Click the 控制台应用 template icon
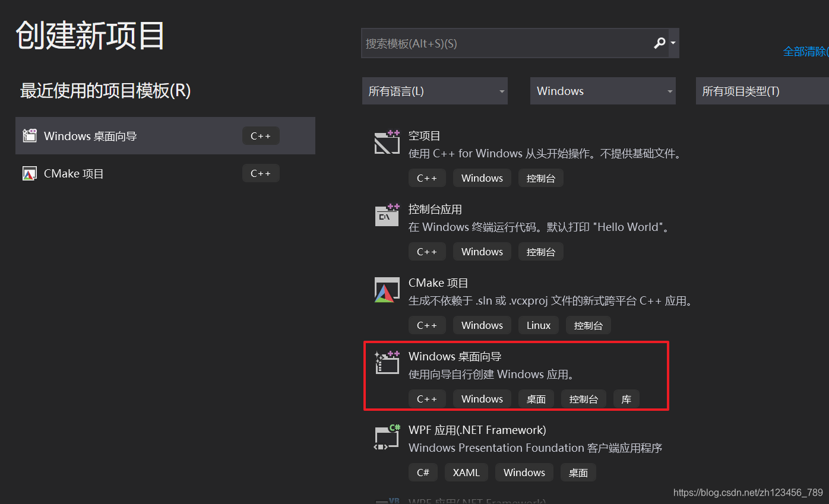 pos(387,216)
